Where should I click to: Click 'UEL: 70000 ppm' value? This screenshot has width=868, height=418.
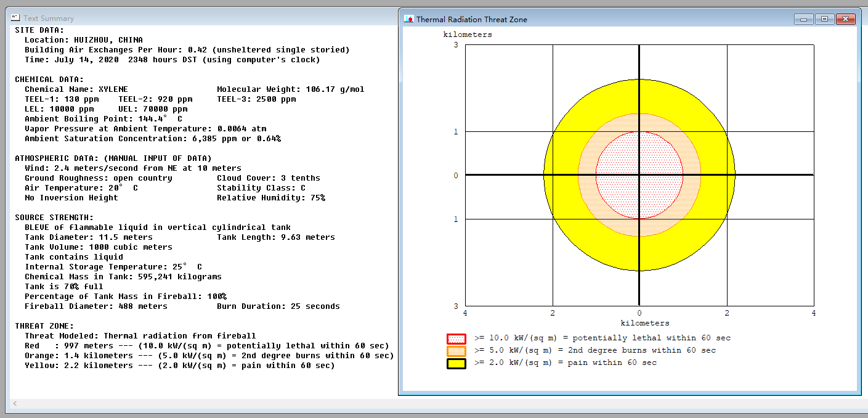click(x=153, y=109)
